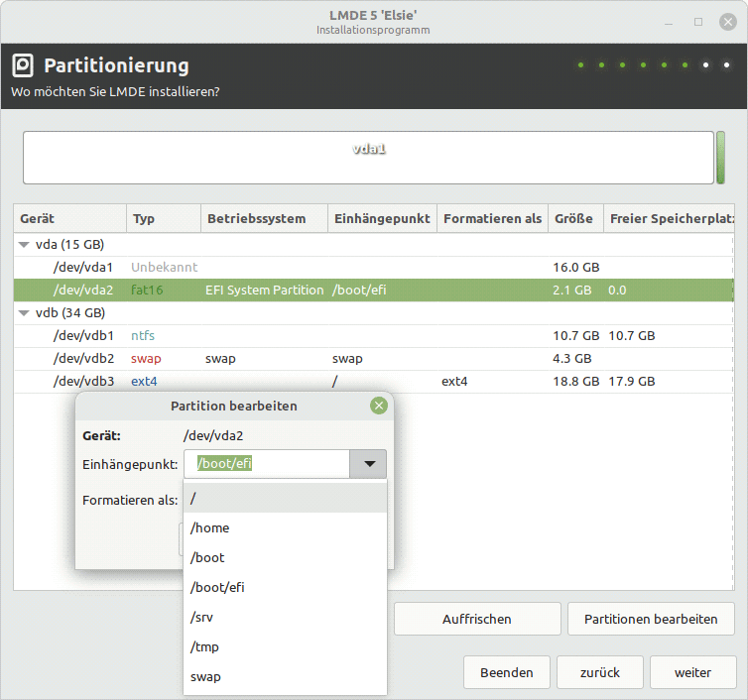The image size is (748, 700).
Task: Choose '/boot' mount point from list
Action: tap(285, 558)
